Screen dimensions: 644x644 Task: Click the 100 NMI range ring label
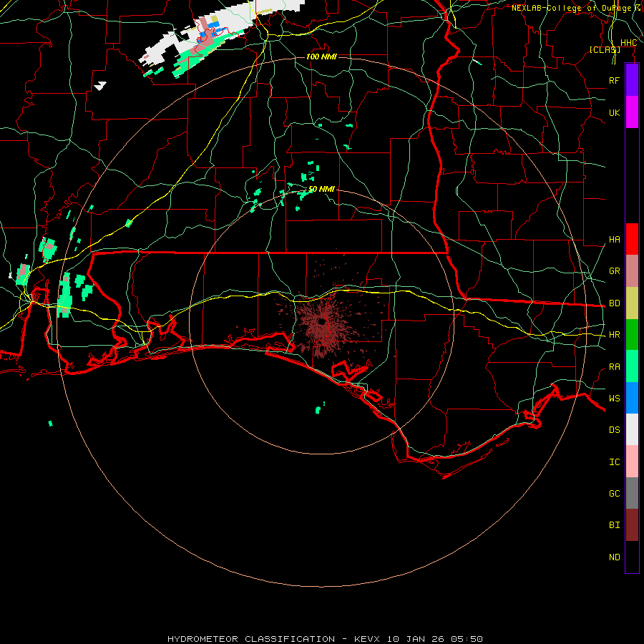tap(321, 57)
